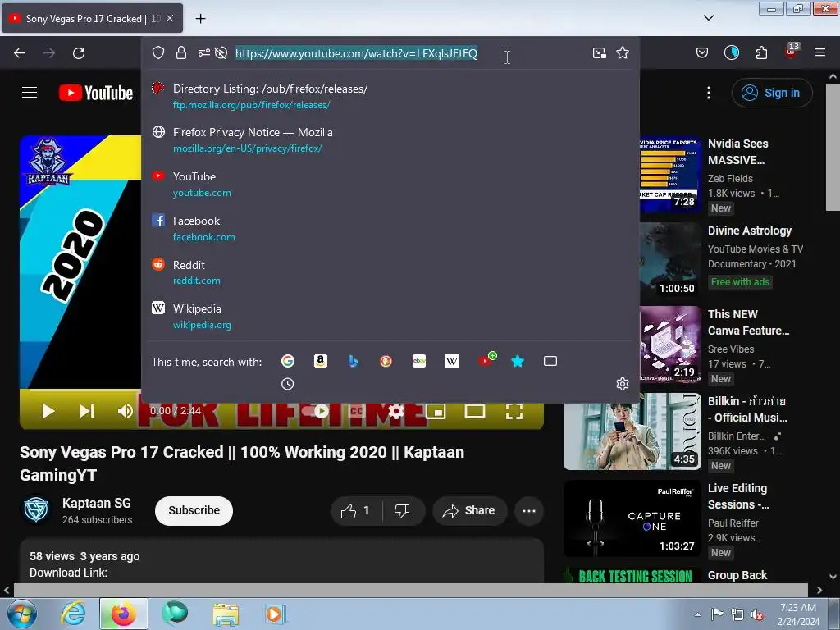The height and width of the screenshot is (630, 840).
Task: Search this time with Amazon
Action: tap(321, 361)
